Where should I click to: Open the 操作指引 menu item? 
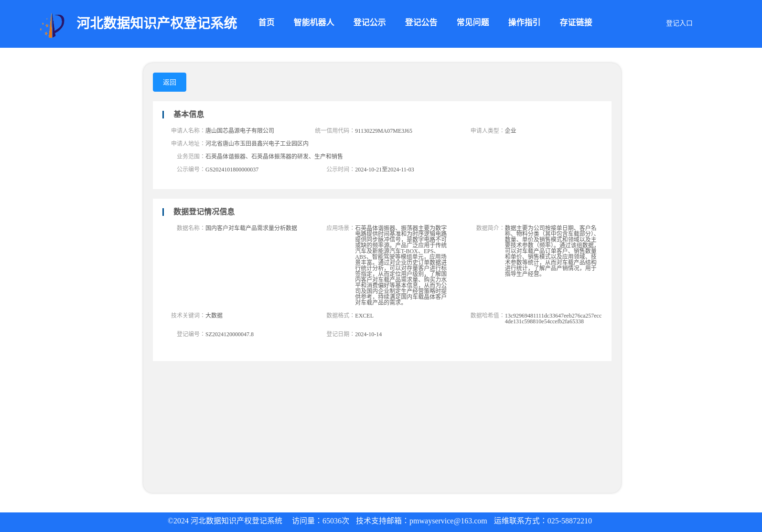coord(524,22)
